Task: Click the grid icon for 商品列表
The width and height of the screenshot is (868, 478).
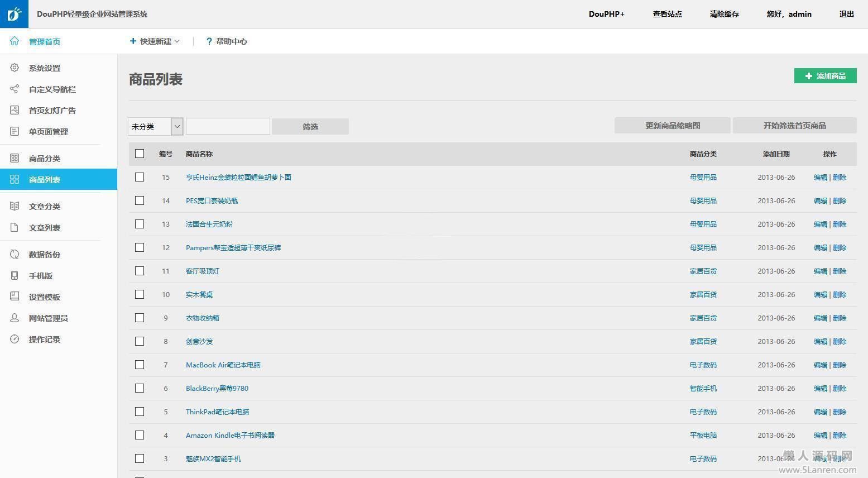Action: coord(15,180)
